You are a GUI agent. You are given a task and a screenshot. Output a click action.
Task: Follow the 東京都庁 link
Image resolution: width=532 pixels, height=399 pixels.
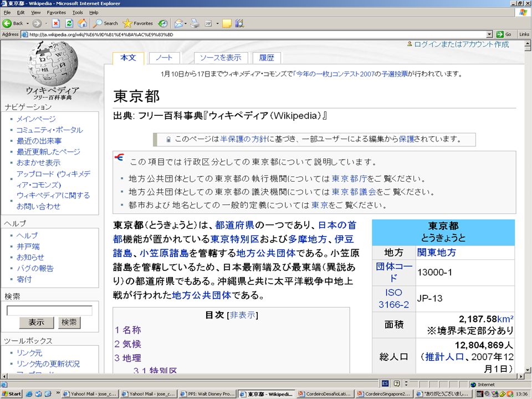pos(350,178)
